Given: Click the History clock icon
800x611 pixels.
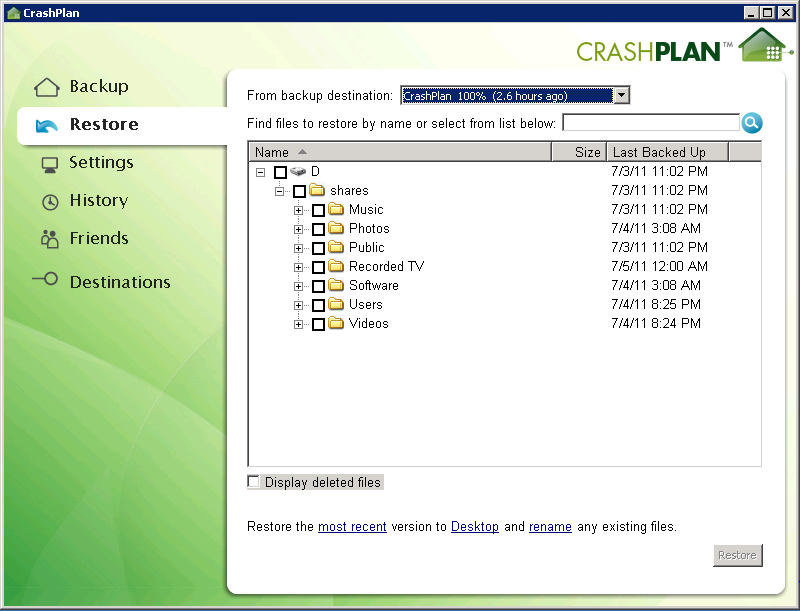Looking at the screenshot, I should pos(50,202).
